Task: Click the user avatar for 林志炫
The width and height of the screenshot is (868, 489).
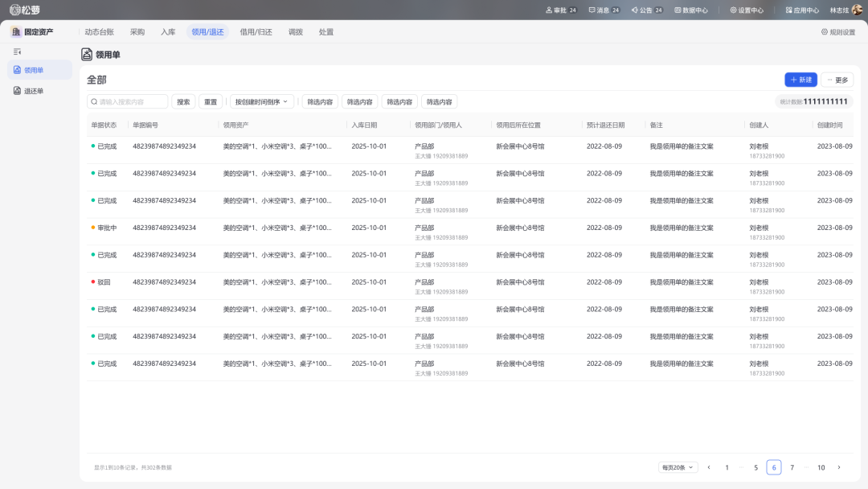Action: coord(859,10)
